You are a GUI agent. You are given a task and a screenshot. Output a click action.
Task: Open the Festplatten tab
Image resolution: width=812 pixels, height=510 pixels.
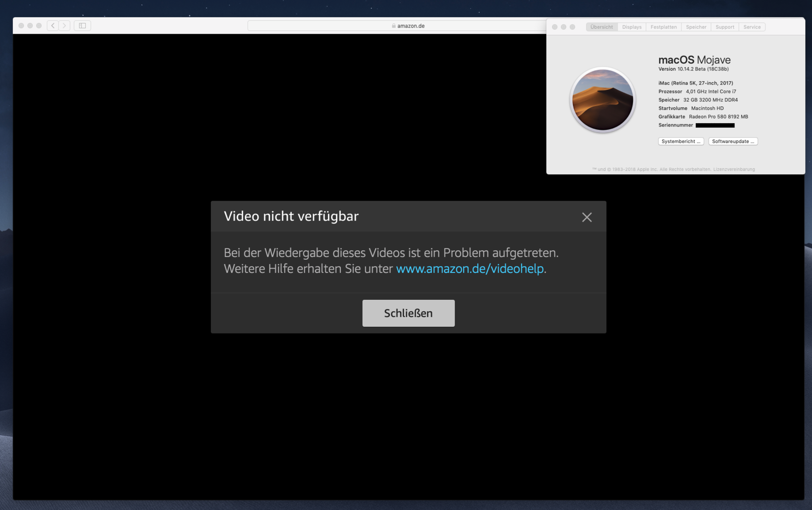(664, 27)
